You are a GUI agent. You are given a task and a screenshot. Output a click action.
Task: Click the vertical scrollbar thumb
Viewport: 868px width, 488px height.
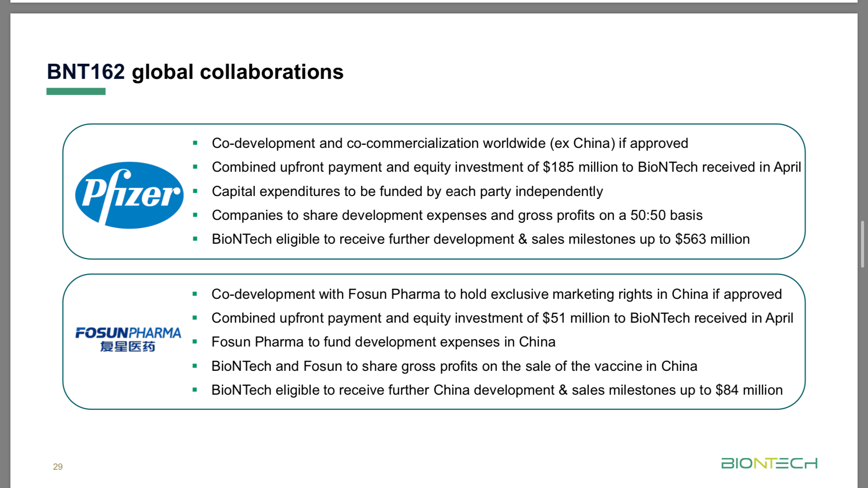click(x=862, y=244)
